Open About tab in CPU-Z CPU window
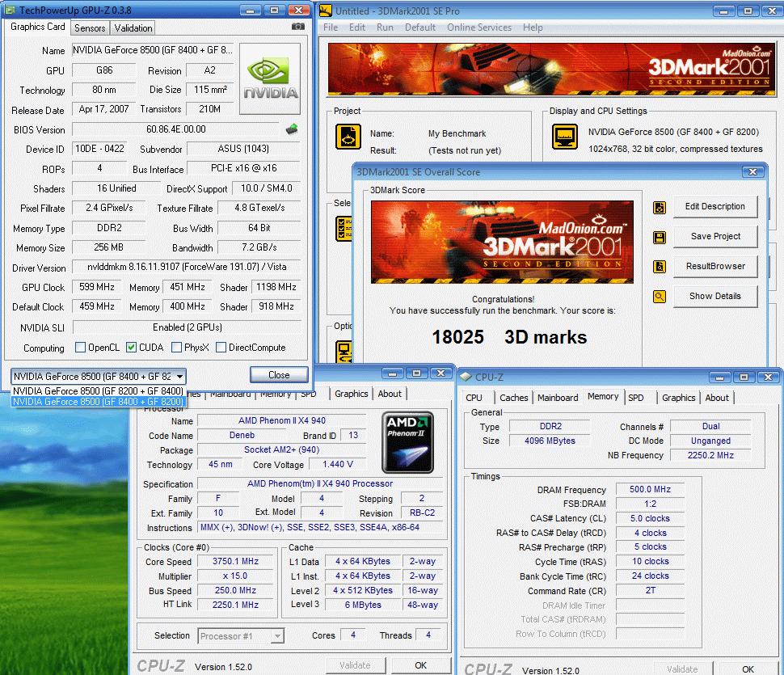This screenshot has height=675, width=784. pyautogui.click(x=390, y=394)
